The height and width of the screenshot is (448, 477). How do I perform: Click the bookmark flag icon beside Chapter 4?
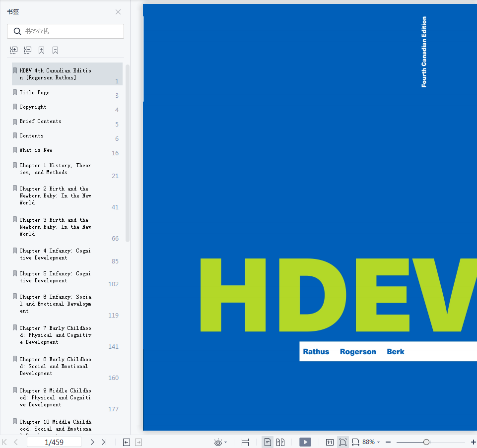point(14,251)
